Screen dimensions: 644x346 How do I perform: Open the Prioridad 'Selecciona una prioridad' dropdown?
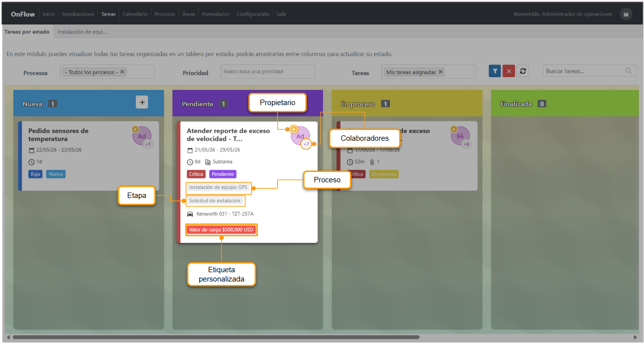tap(268, 72)
